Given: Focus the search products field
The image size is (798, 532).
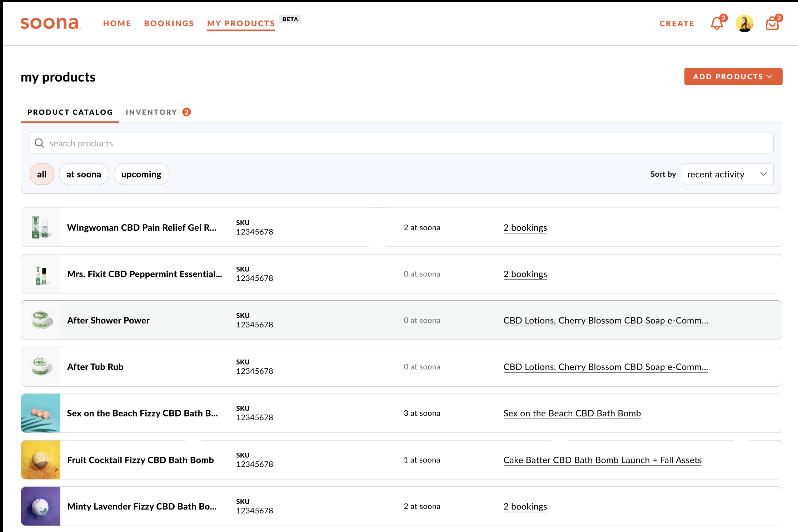Looking at the screenshot, I should pos(402,143).
